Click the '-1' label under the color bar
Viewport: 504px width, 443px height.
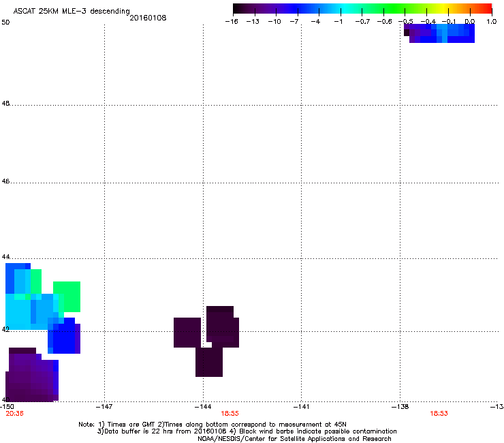click(x=338, y=22)
